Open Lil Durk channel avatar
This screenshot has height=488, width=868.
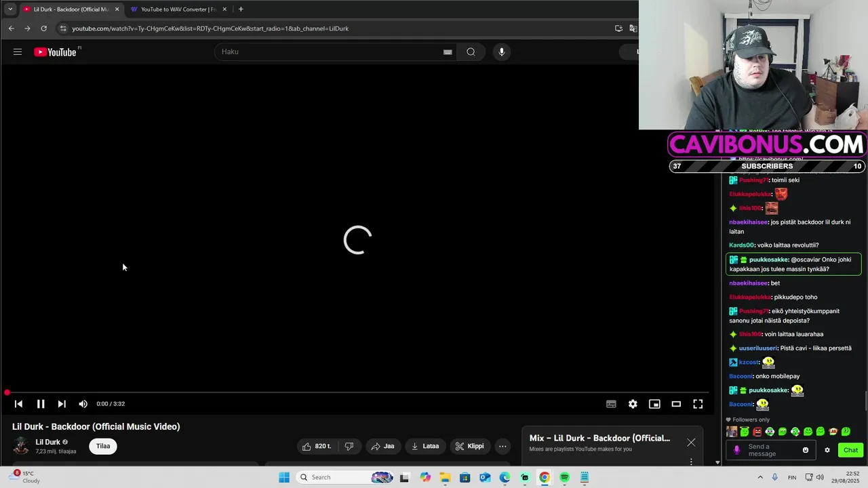21,446
